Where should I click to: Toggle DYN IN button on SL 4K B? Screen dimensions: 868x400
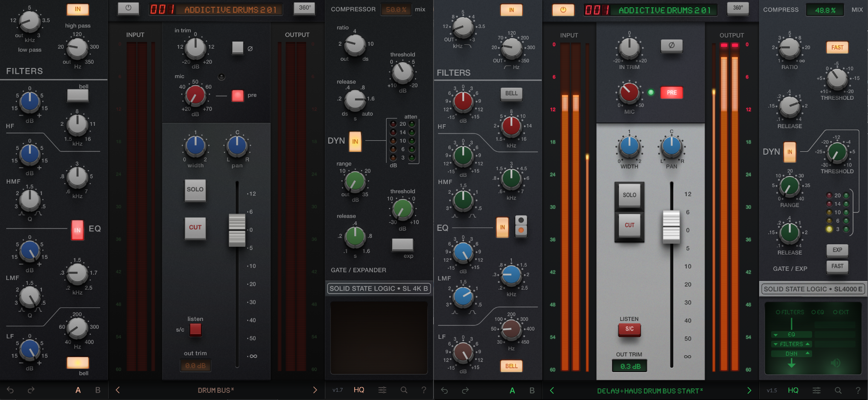355,141
